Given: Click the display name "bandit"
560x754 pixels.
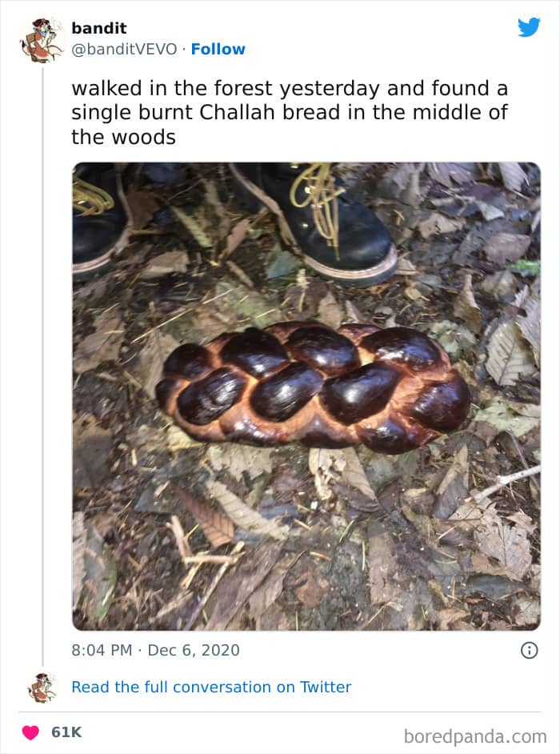Looking at the screenshot, I should click(98, 28).
